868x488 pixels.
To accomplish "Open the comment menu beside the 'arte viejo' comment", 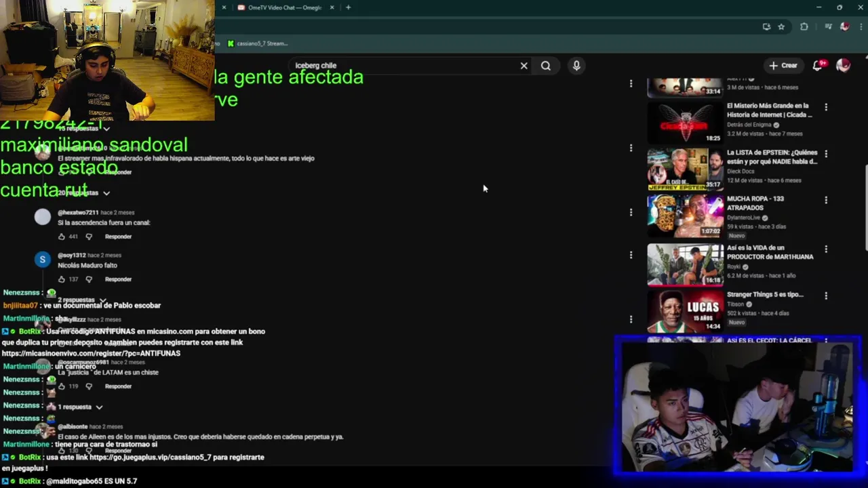I will tap(631, 148).
